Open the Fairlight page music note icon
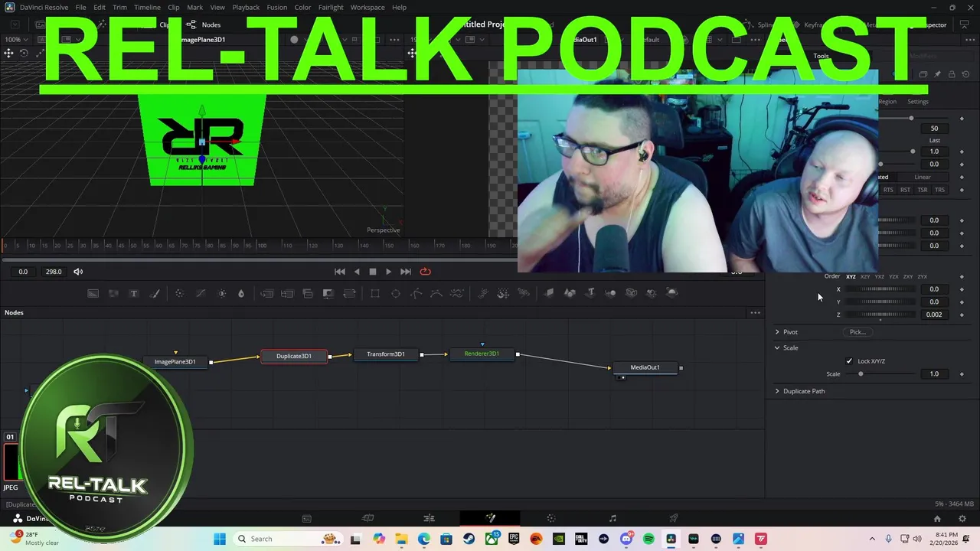The width and height of the screenshot is (980, 551). (612, 518)
